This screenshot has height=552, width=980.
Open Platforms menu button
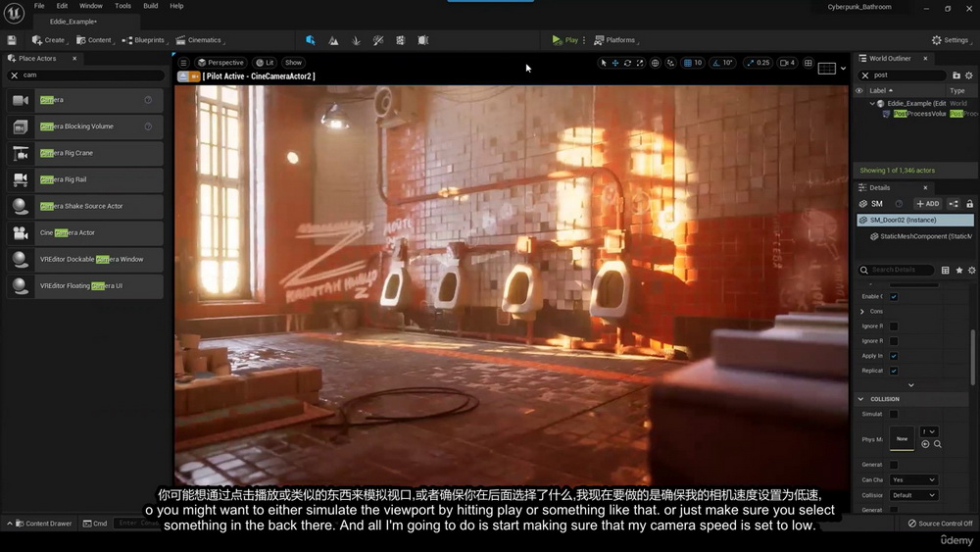pyautogui.click(x=615, y=40)
